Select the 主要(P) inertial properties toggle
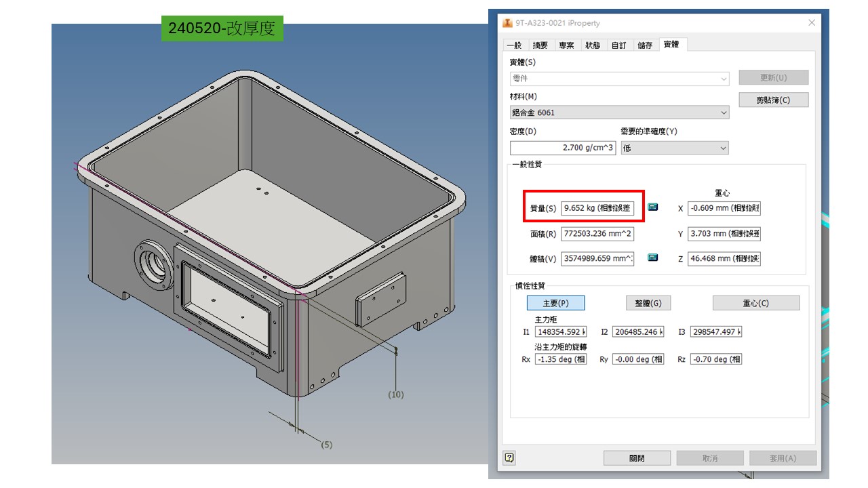This screenshot has width=868, height=488. click(x=555, y=303)
